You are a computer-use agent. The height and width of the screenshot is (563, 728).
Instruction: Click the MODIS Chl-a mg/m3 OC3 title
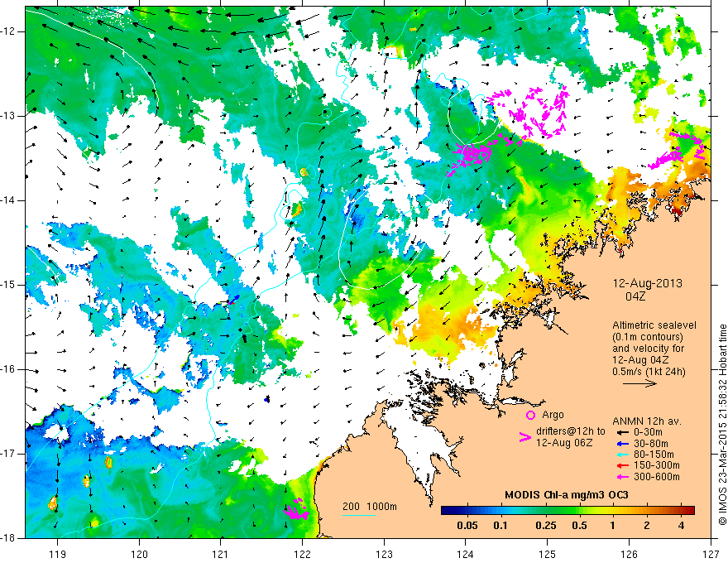coord(567,495)
